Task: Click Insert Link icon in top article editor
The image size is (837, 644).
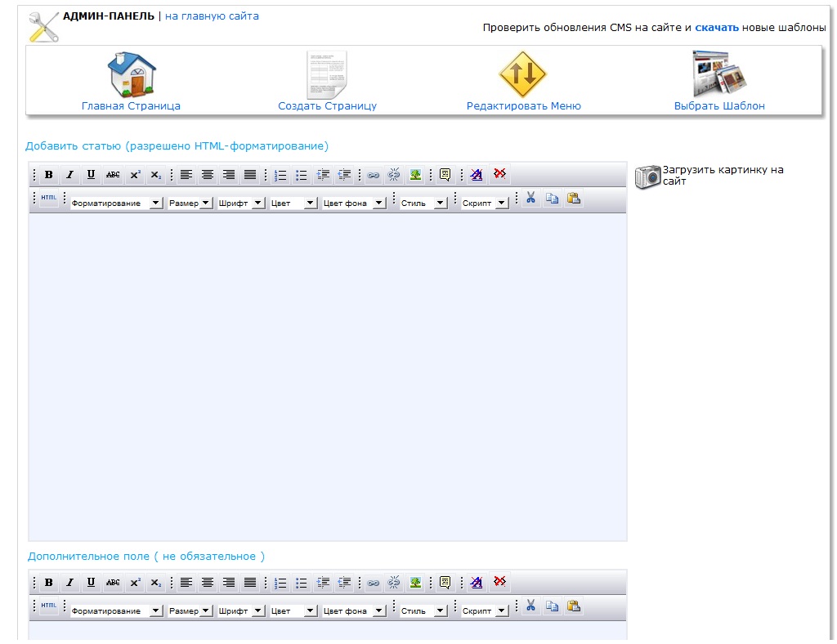Action: tap(374, 174)
